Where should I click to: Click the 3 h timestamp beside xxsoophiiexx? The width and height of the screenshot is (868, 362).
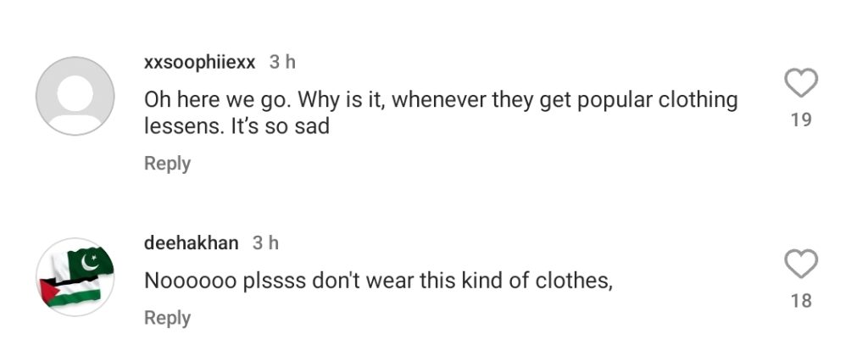pyautogui.click(x=282, y=63)
